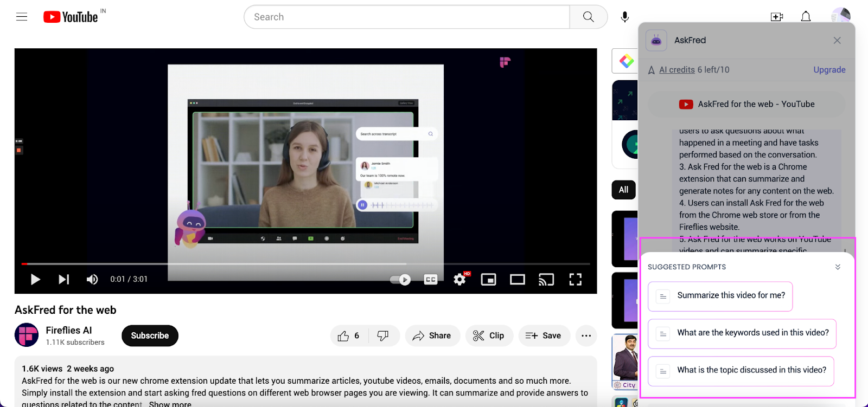The width and height of the screenshot is (868, 407).
Task: Open the video settings gear
Action: coord(460,279)
